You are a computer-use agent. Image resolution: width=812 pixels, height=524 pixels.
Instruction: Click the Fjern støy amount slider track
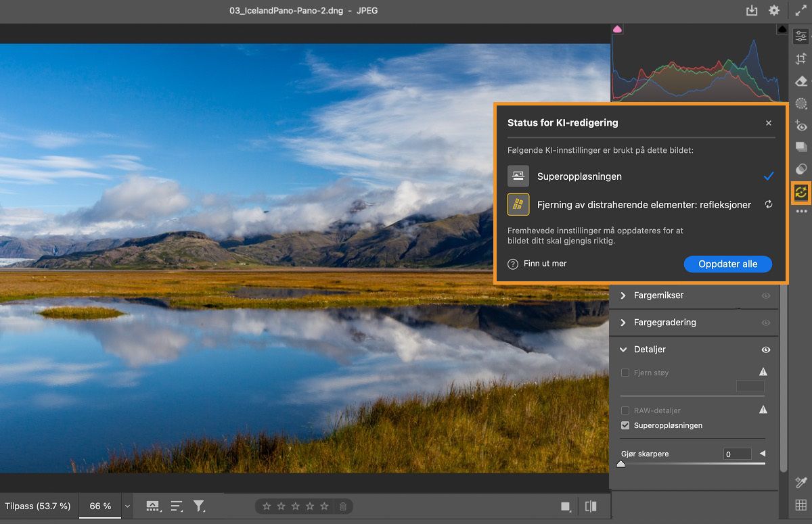pyautogui.click(x=693, y=396)
